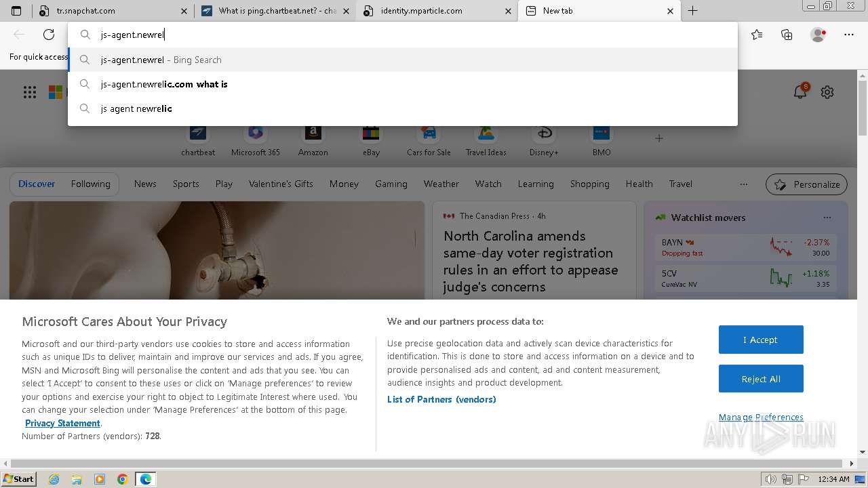Screen dimensions: 868x488
Task: Open the tab actions menu icon
Action: click(x=16, y=11)
